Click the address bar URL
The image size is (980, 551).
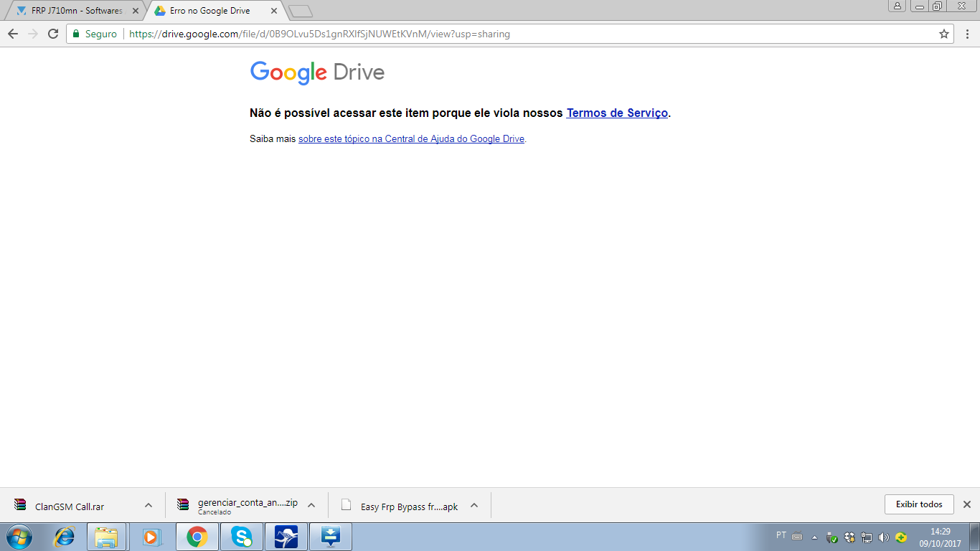pyautogui.click(x=319, y=34)
